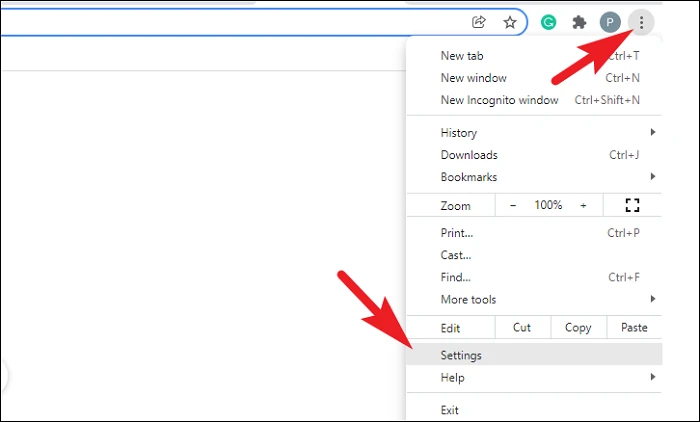Expand the Bookmarks submenu
Viewport: 700px width, 422px height.
(x=534, y=177)
